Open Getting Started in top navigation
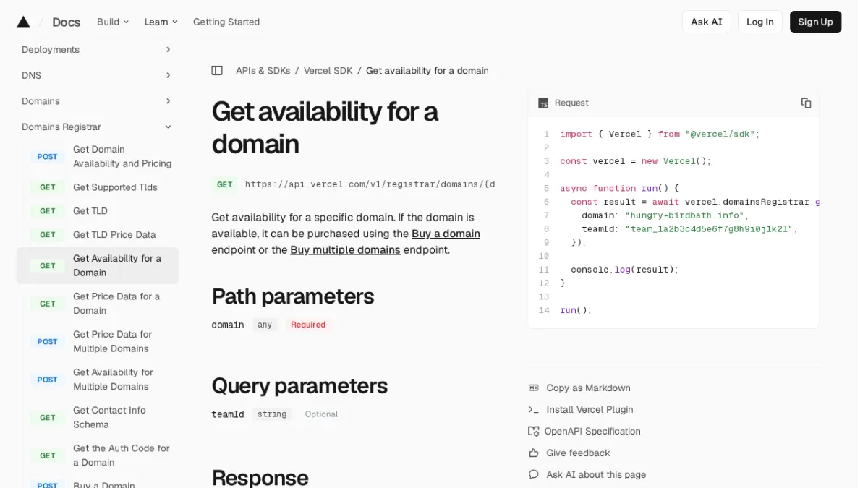 click(226, 22)
